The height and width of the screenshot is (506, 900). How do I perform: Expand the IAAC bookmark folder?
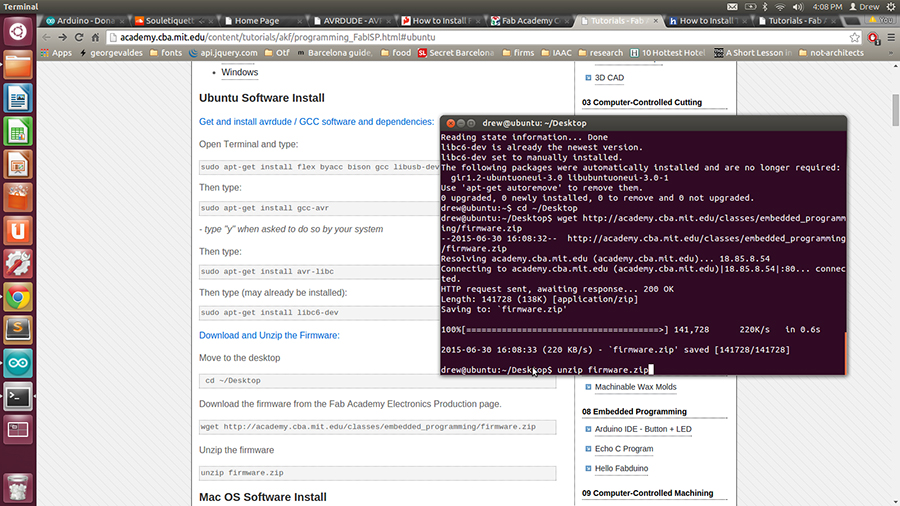tap(556, 53)
